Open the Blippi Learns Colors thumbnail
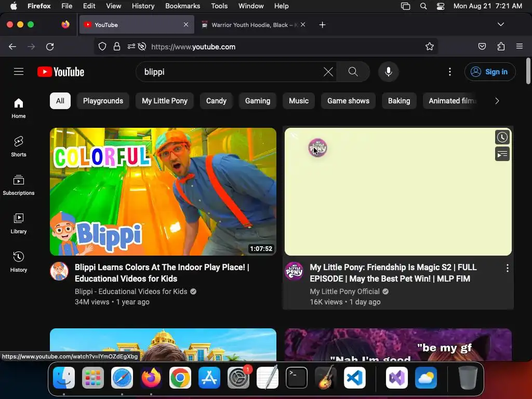This screenshot has height=399, width=532. point(163,191)
